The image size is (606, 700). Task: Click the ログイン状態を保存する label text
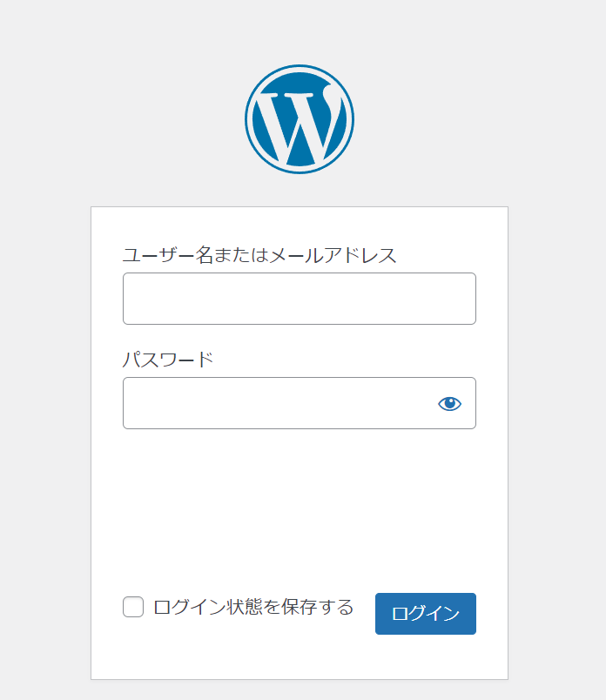253,607
